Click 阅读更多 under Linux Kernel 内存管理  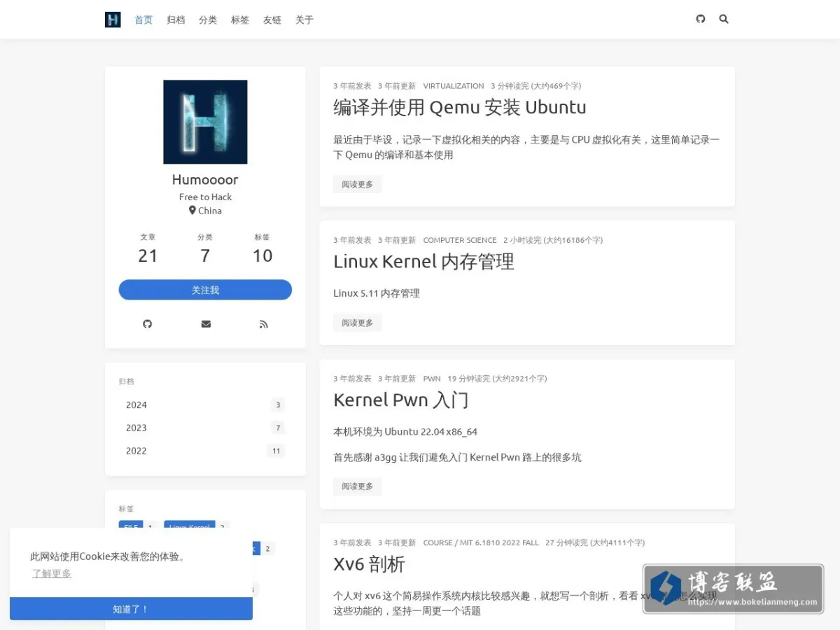358,323
